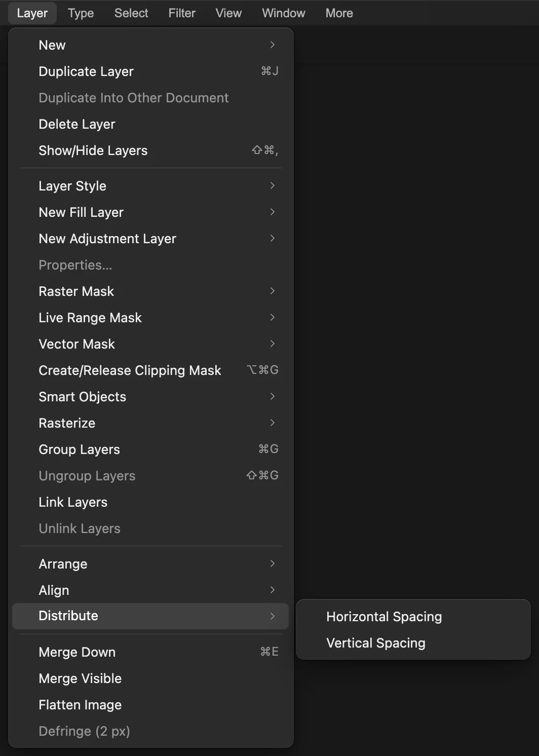Choose Merge Down
The height and width of the screenshot is (756, 539).
(x=150, y=652)
